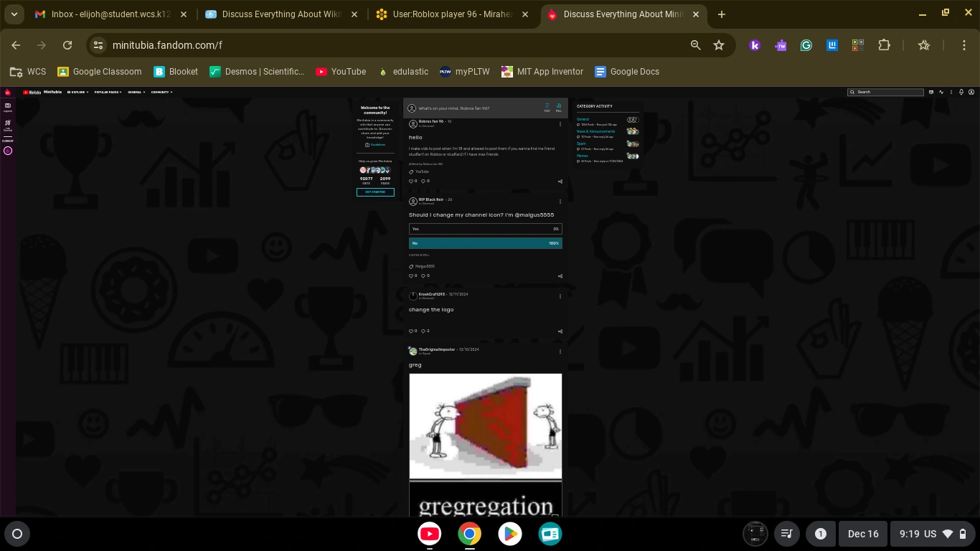Create a new TEXT post

547,108
